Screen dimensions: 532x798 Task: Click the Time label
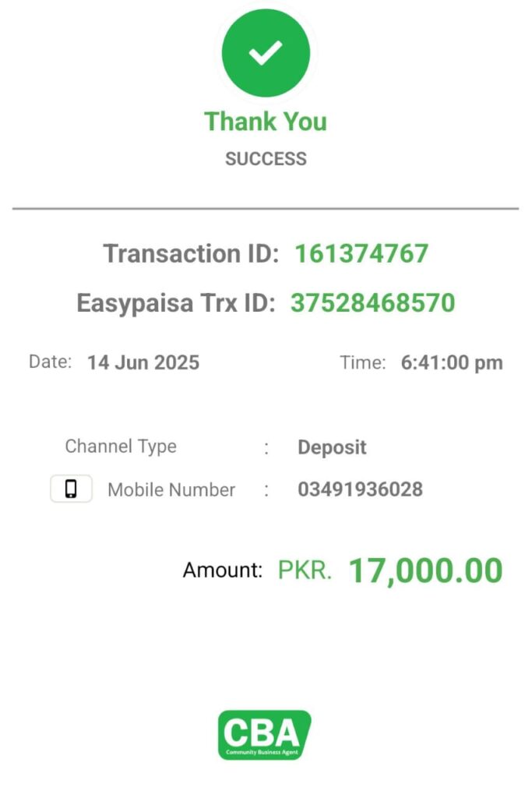click(x=363, y=363)
